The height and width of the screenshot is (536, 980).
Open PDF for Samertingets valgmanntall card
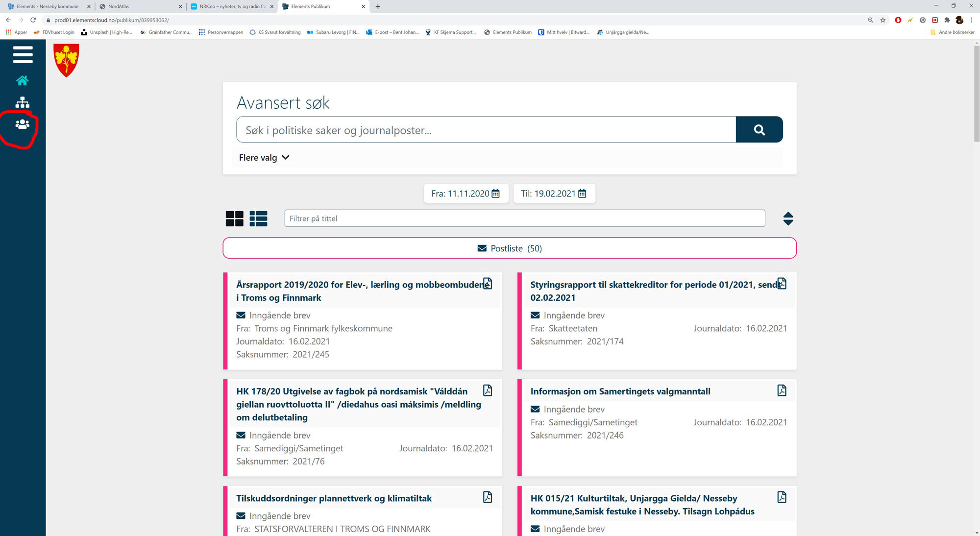click(782, 390)
